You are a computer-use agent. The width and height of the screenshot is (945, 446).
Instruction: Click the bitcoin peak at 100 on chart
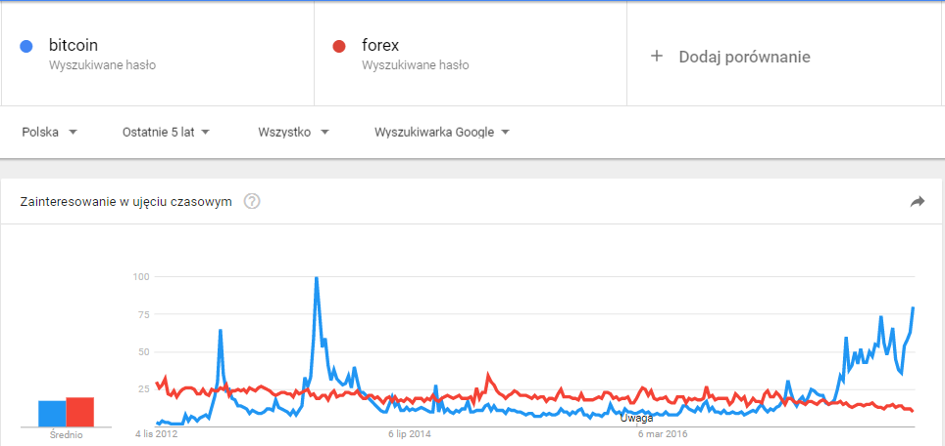tap(316, 278)
